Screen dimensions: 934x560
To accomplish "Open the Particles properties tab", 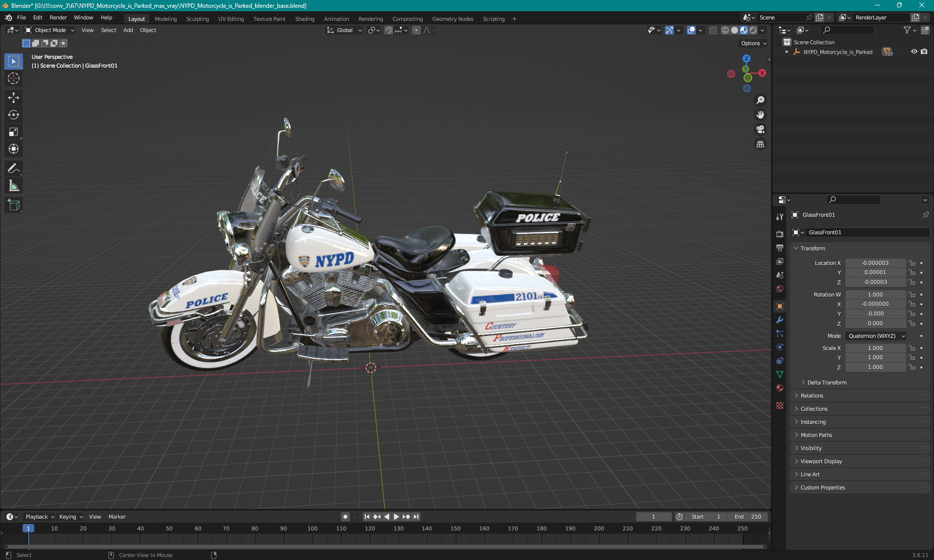I will (x=780, y=333).
